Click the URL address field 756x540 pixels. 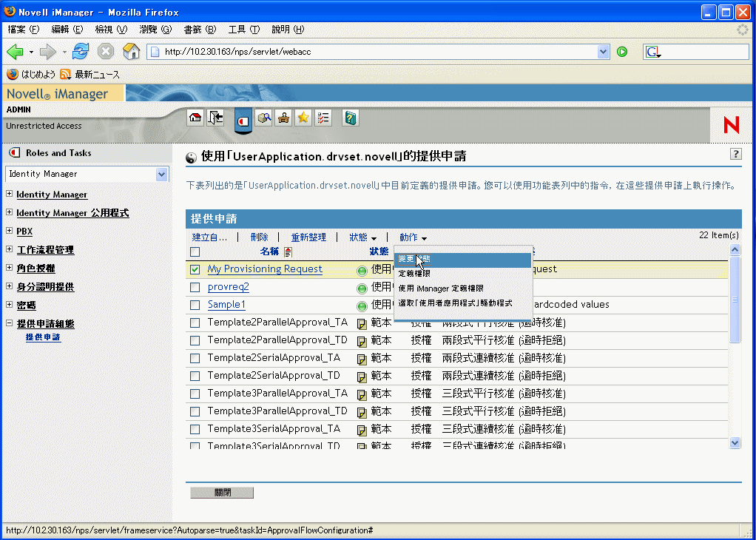(x=379, y=52)
